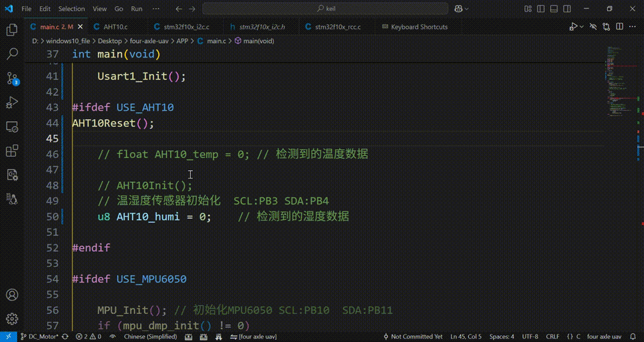Switch branch via DC_Motor* in status bar
644x342 pixels.
pyautogui.click(x=40, y=337)
